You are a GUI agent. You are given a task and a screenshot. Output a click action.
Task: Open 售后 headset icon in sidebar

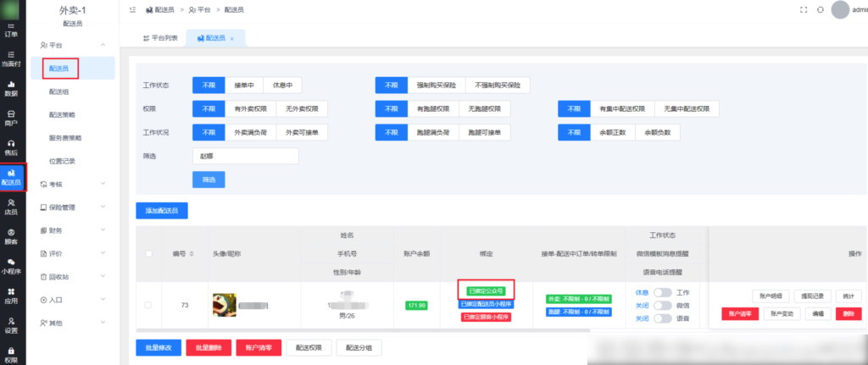11,147
